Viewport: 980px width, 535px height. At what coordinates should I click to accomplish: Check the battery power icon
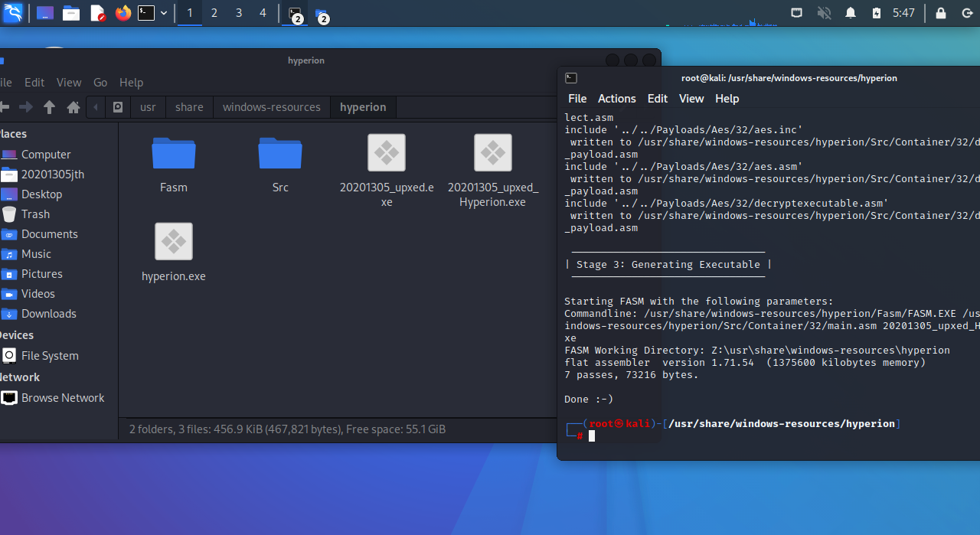(877, 13)
